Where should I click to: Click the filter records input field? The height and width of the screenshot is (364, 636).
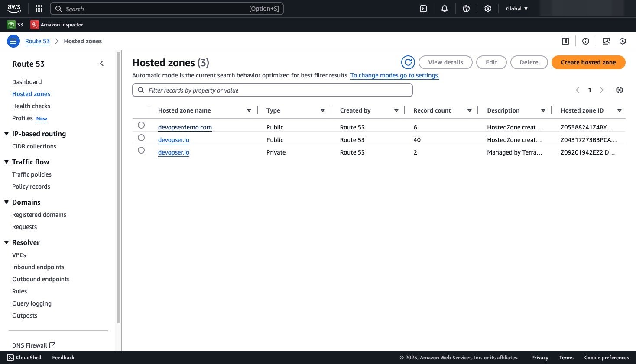tap(273, 90)
